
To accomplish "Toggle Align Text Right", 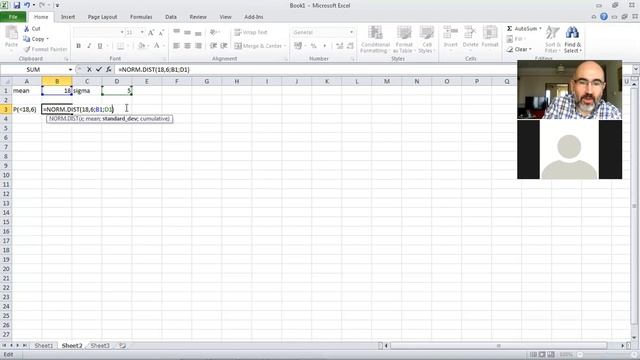I will tap(198, 46).
